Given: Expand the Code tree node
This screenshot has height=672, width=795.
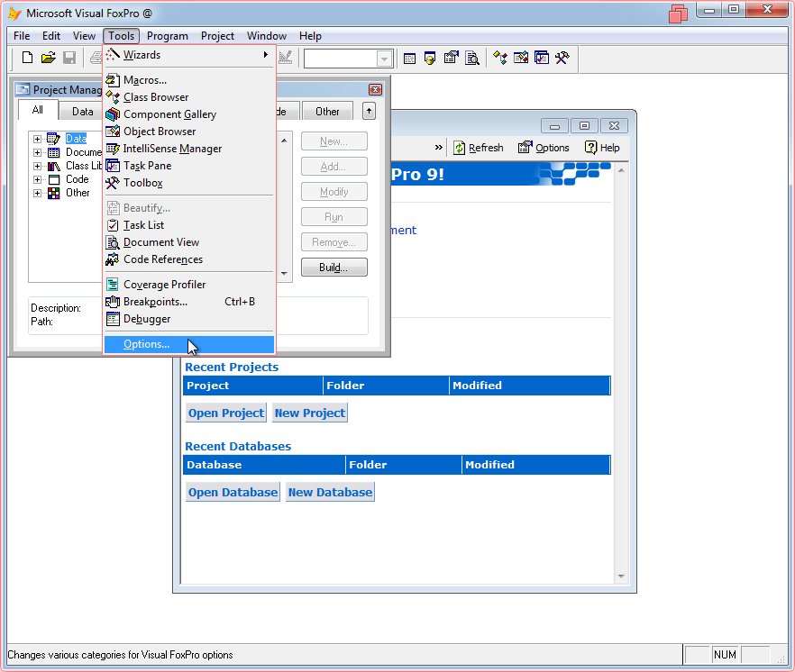Looking at the screenshot, I should pos(37,179).
